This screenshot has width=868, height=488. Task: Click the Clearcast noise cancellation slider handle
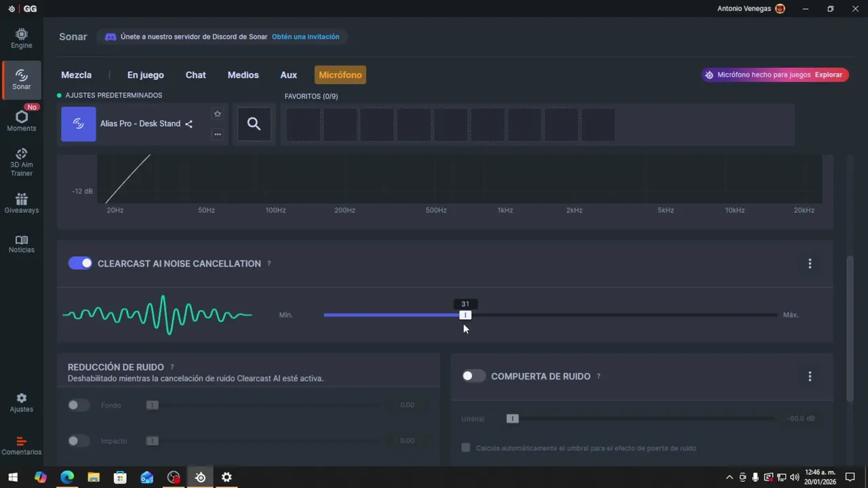click(465, 315)
